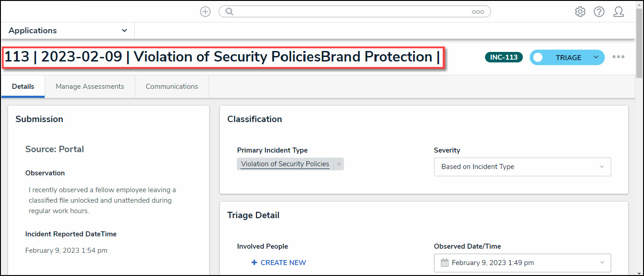This screenshot has height=276, width=644.
Task: Click the three-dot icon inside search bar
Action: tap(478, 12)
